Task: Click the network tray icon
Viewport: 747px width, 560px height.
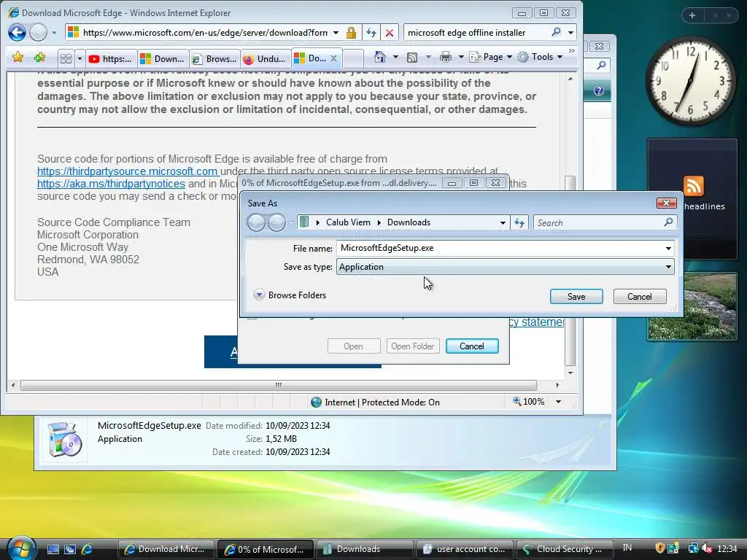Action: 693,548
